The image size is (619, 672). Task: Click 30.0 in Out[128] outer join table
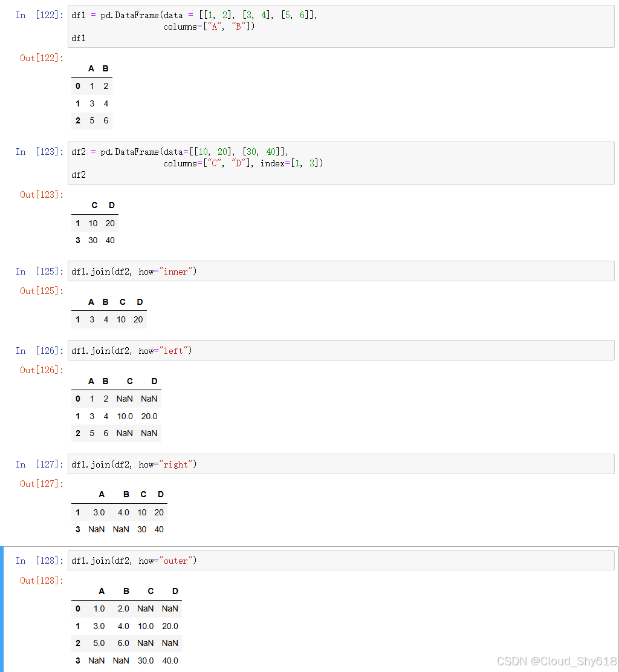click(146, 661)
